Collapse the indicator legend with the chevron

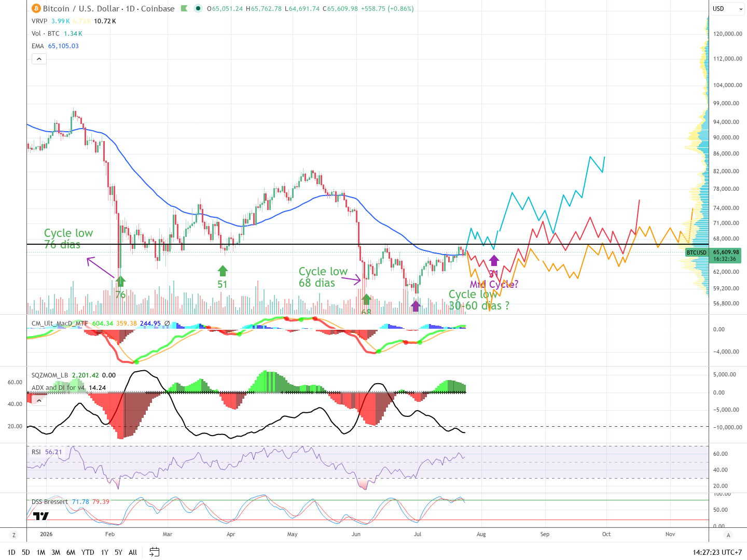39,59
